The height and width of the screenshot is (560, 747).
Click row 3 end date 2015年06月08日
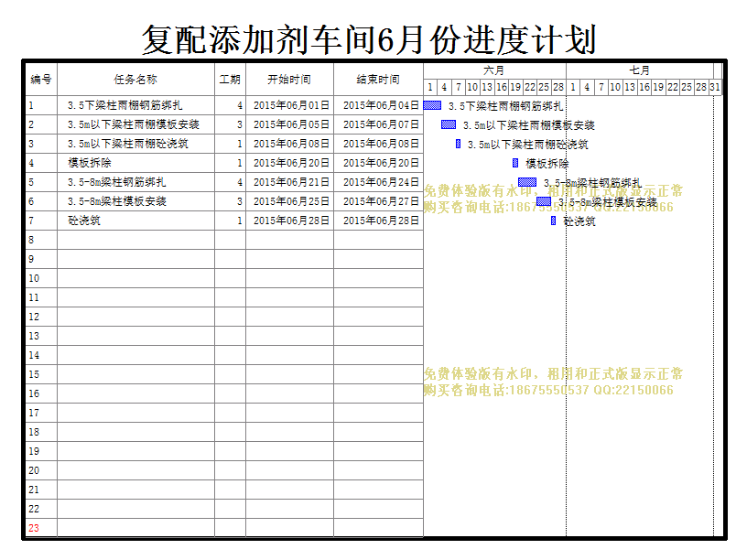pyautogui.click(x=378, y=144)
